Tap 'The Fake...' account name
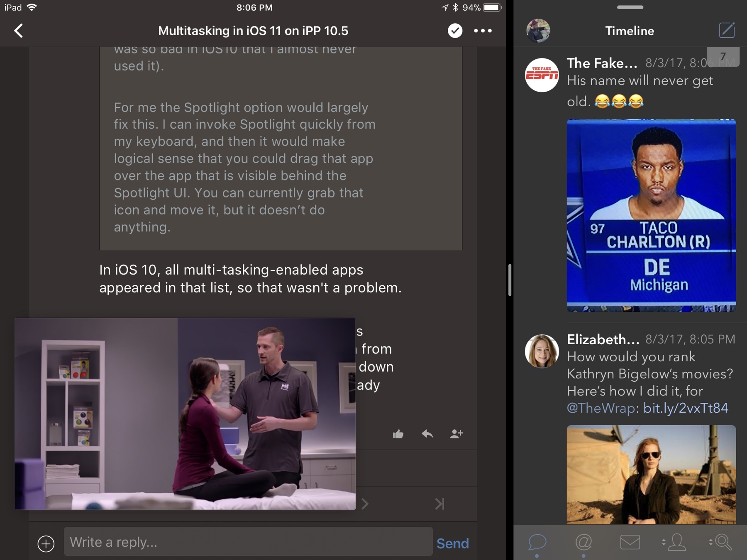747x560 pixels. click(602, 63)
